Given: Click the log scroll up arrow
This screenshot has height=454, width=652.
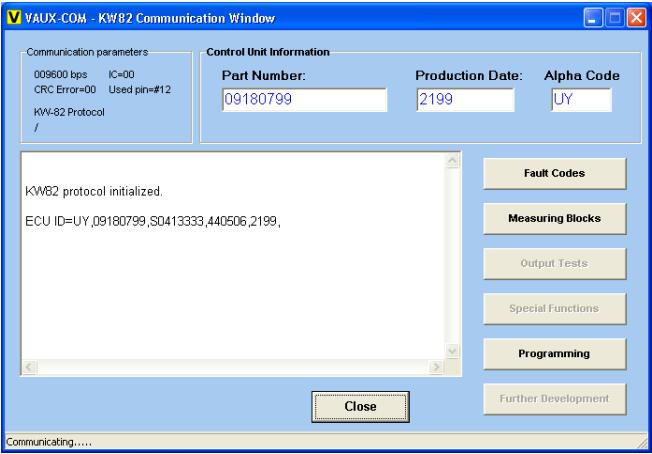Looking at the screenshot, I should tap(453, 160).
